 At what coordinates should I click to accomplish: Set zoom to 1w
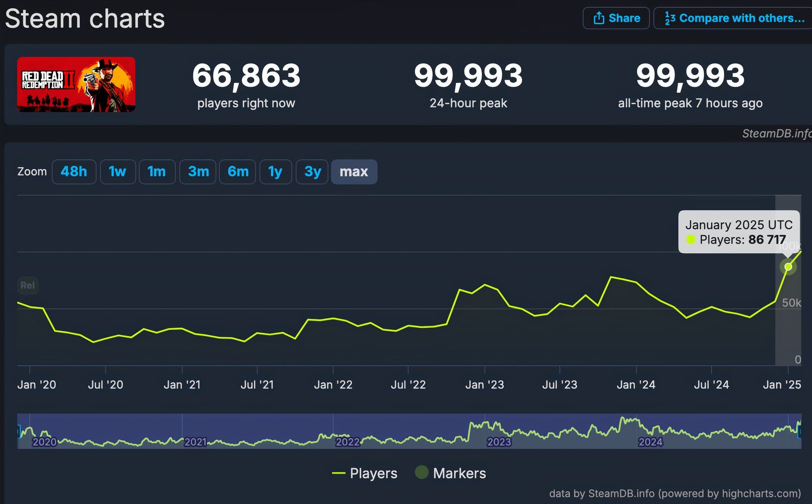[x=118, y=172]
